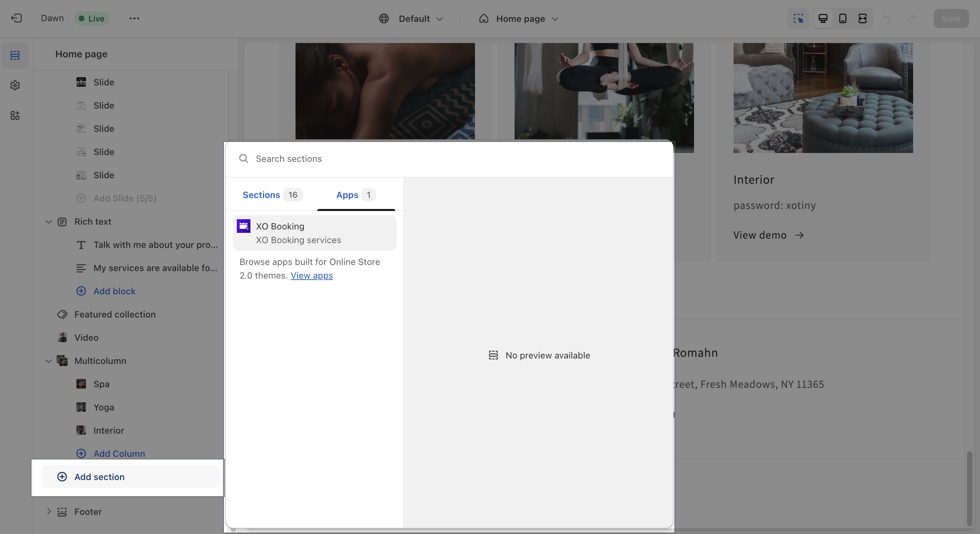
Task: Expand the Footer section
Action: coord(48,511)
